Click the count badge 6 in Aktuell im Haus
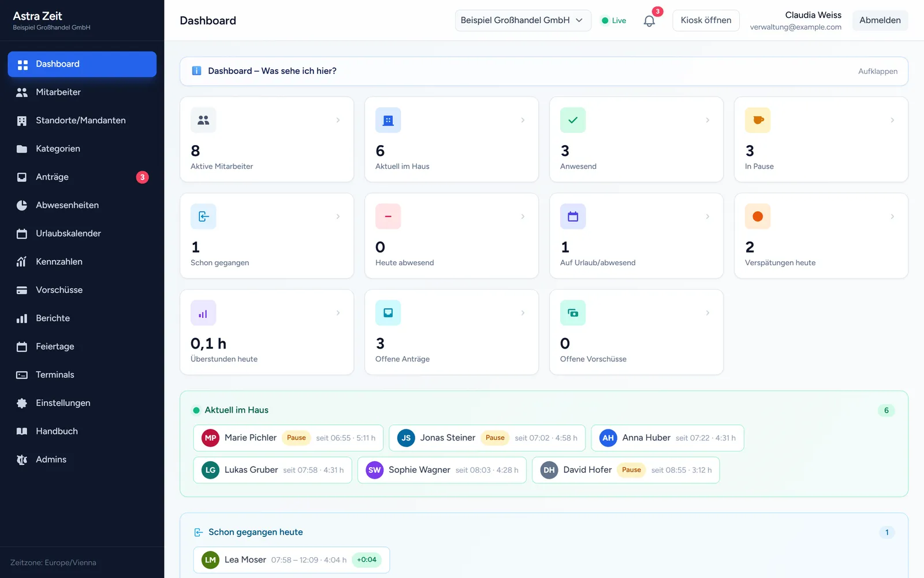The image size is (924, 578). 886,411
